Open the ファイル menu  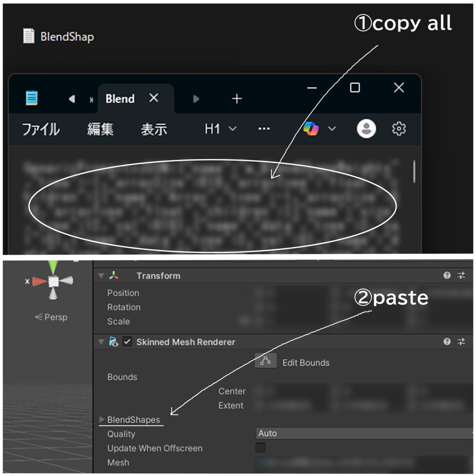pos(41,129)
